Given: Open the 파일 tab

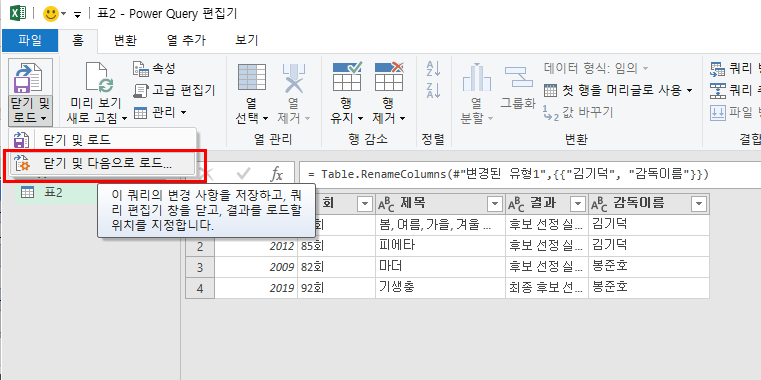Looking at the screenshot, I should (x=30, y=40).
